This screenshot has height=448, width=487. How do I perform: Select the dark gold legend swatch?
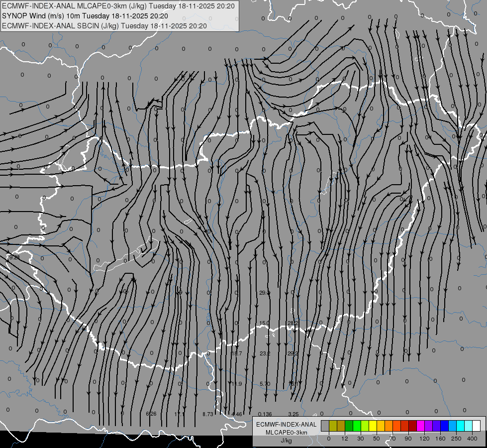coord(341,426)
